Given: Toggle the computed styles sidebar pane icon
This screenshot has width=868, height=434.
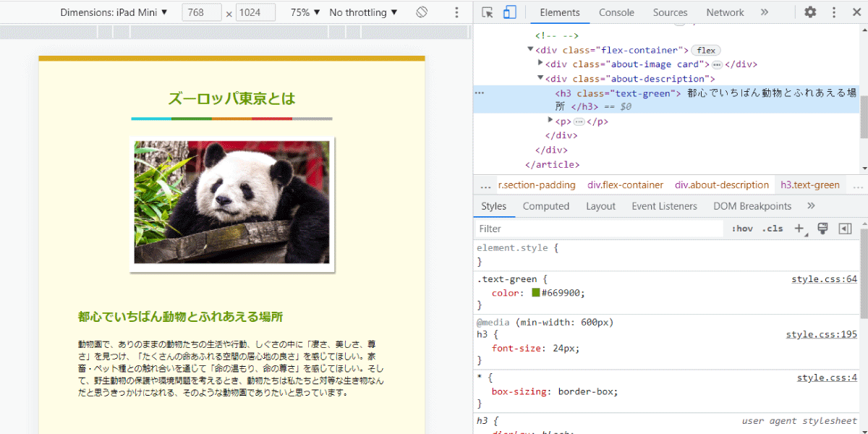Looking at the screenshot, I should point(845,229).
